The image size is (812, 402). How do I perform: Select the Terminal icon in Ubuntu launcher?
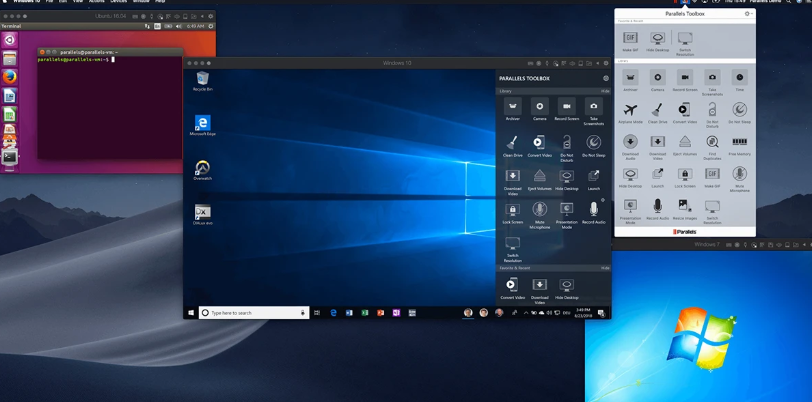pyautogui.click(x=10, y=156)
